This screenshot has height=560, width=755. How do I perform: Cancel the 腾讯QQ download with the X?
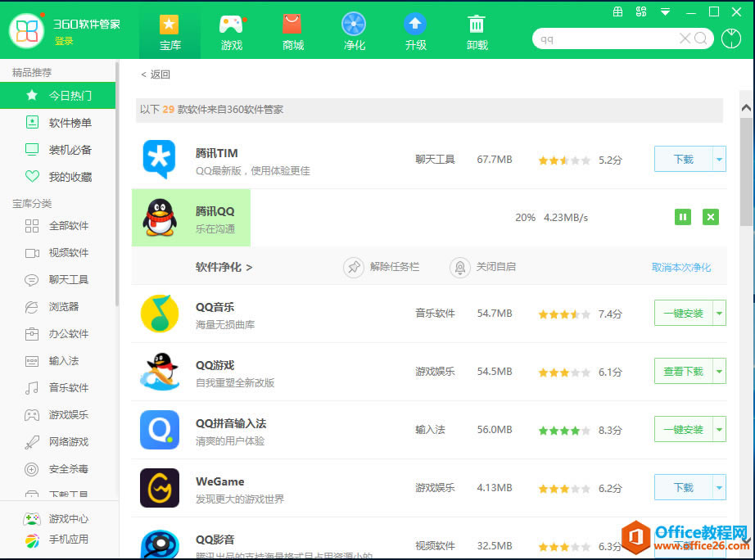coord(711,217)
